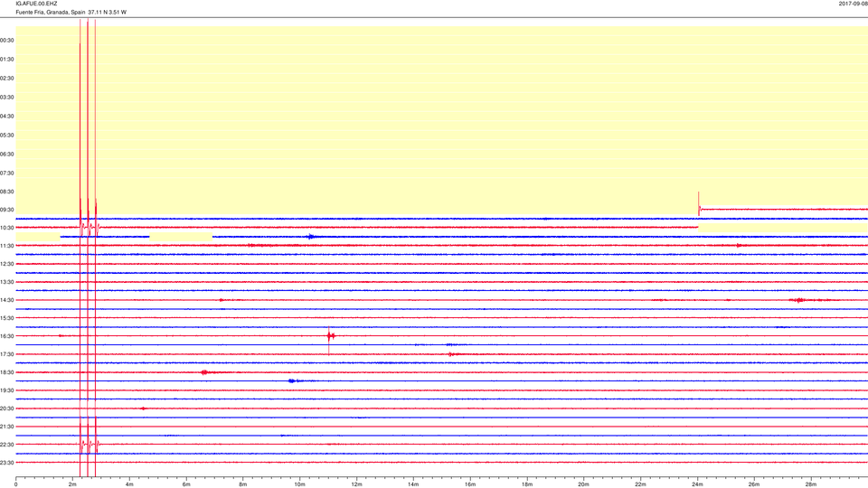
Task: Select the 22:30 time row label
Action: tap(7, 445)
